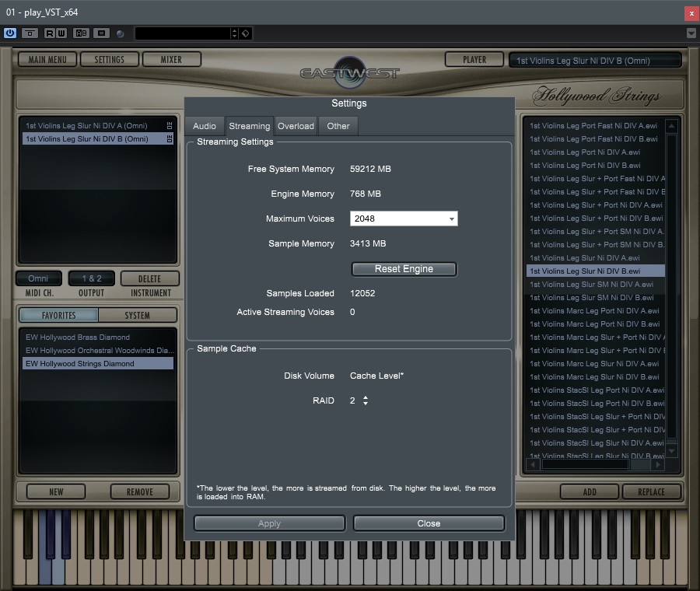700x591 pixels.
Task: Select 1st Violins Marc Leg Slur Ni DIV B.ewi
Action: (596, 376)
